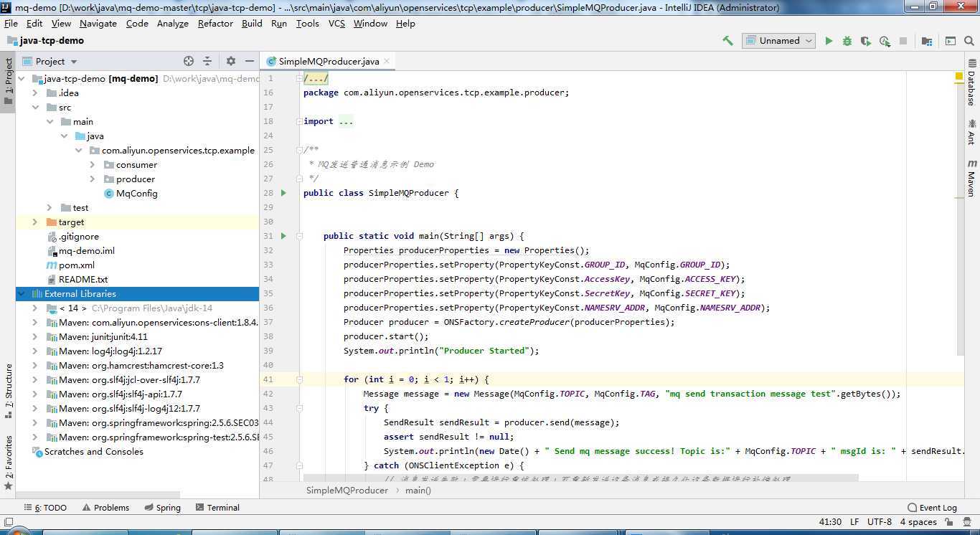Click the Stop square icon
Screen dimensions: 980x535
tap(903, 41)
